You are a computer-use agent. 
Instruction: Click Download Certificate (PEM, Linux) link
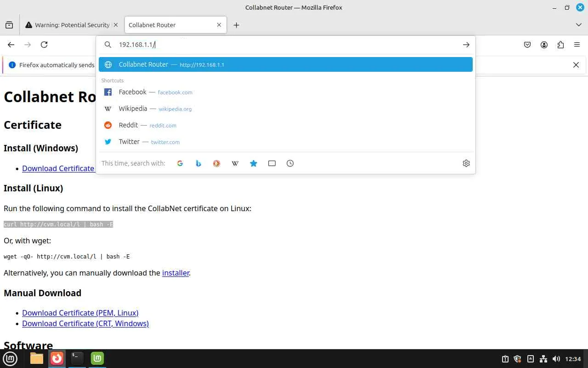[x=80, y=313]
